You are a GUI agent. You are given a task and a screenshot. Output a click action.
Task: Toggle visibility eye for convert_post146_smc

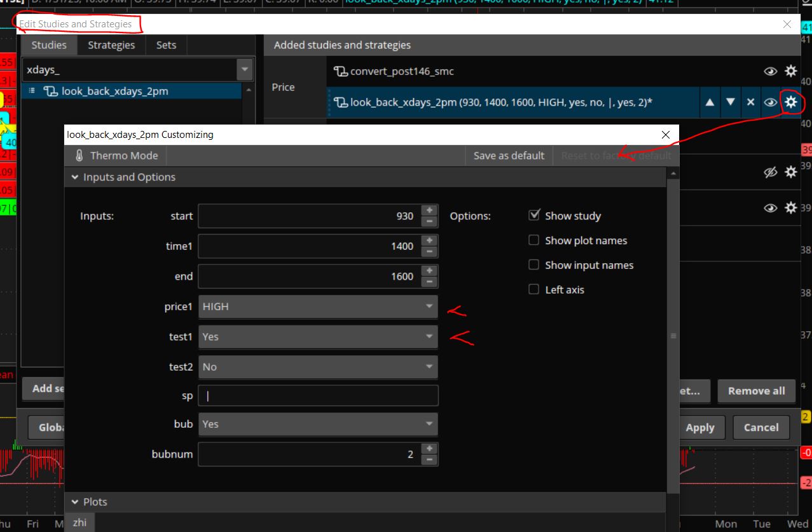pyautogui.click(x=770, y=71)
